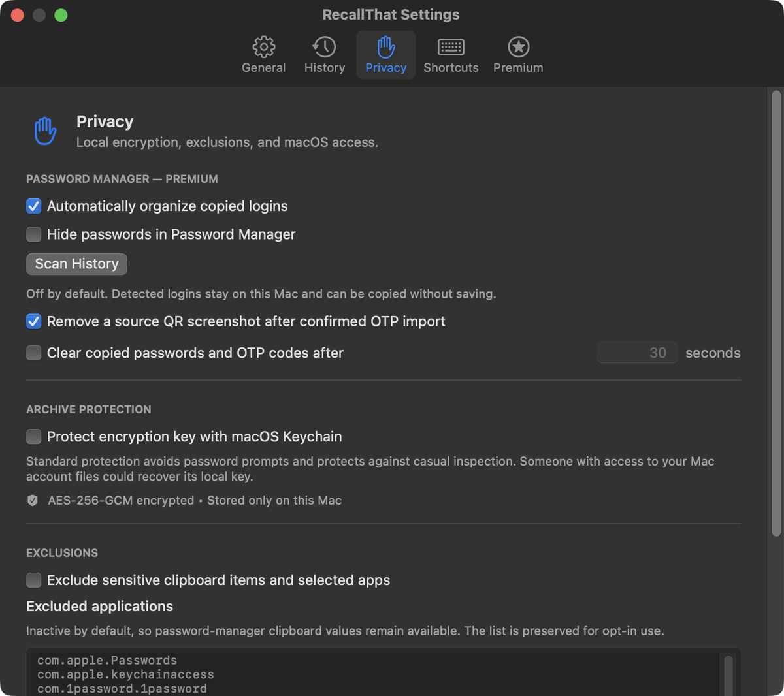Screen dimensions: 784x696
Task: Check Exclude sensitive clipboard items and selected apps
Action: tap(34, 580)
